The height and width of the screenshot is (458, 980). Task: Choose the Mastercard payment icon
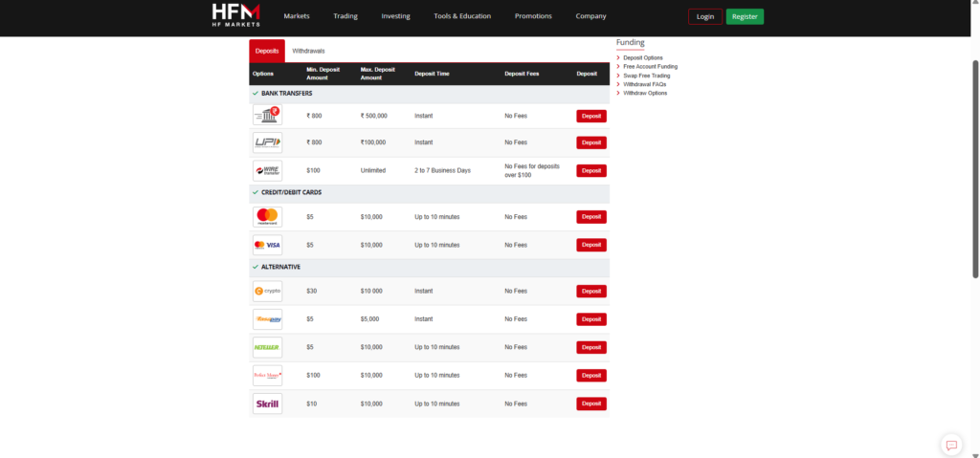coord(267,217)
